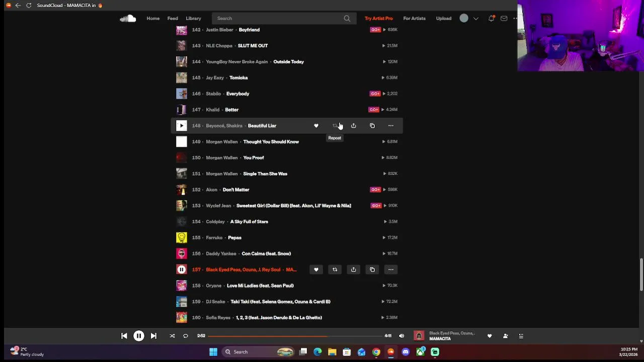Mute the player volume
644x362 pixels.
click(x=401, y=336)
